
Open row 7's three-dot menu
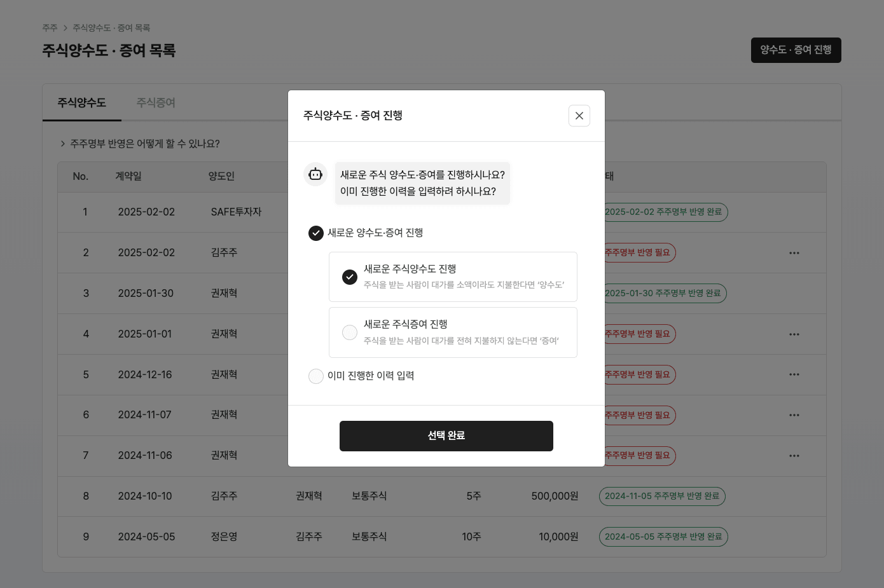(794, 456)
